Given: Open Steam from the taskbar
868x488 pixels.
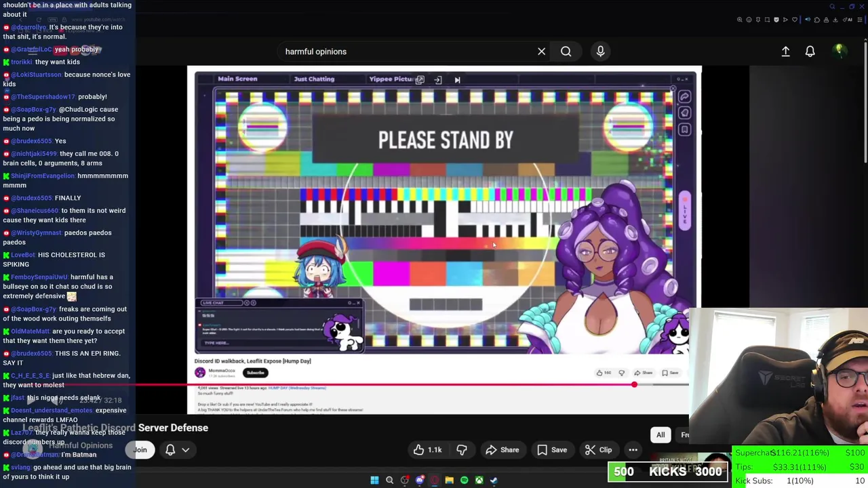Looking at the screenshot, I should [x=494, y=481].
